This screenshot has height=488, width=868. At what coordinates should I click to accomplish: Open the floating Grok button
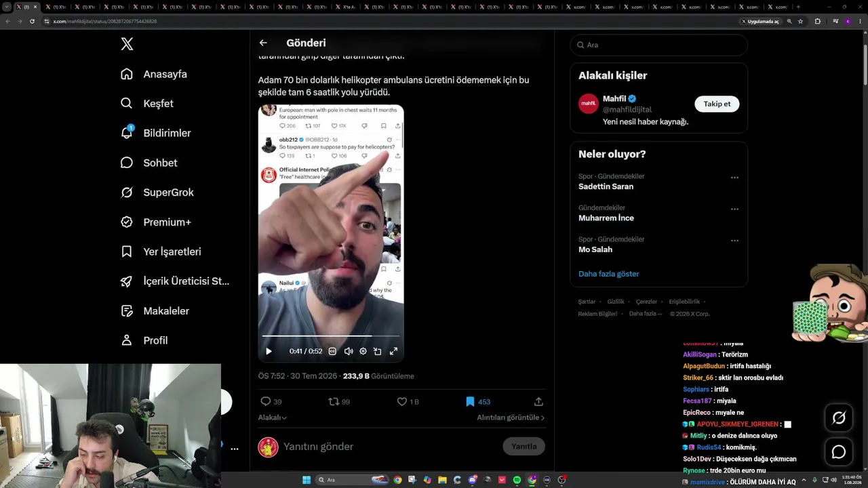click(839, 418)
